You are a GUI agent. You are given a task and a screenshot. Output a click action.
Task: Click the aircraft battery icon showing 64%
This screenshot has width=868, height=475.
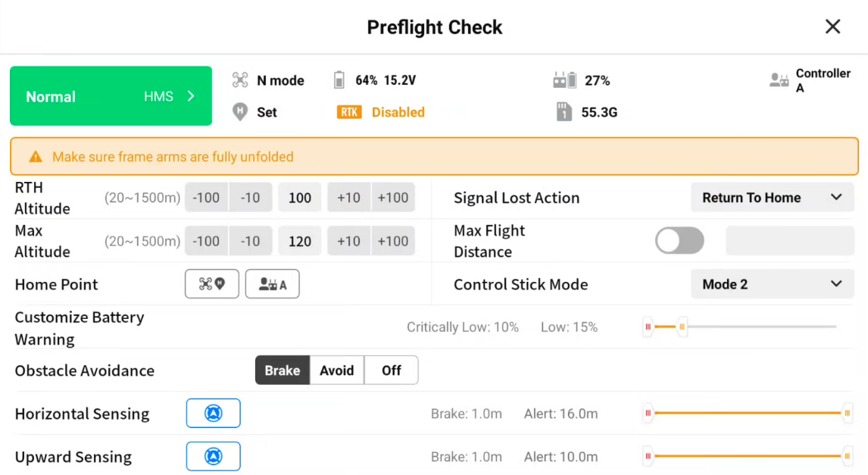tap(338, 80)
